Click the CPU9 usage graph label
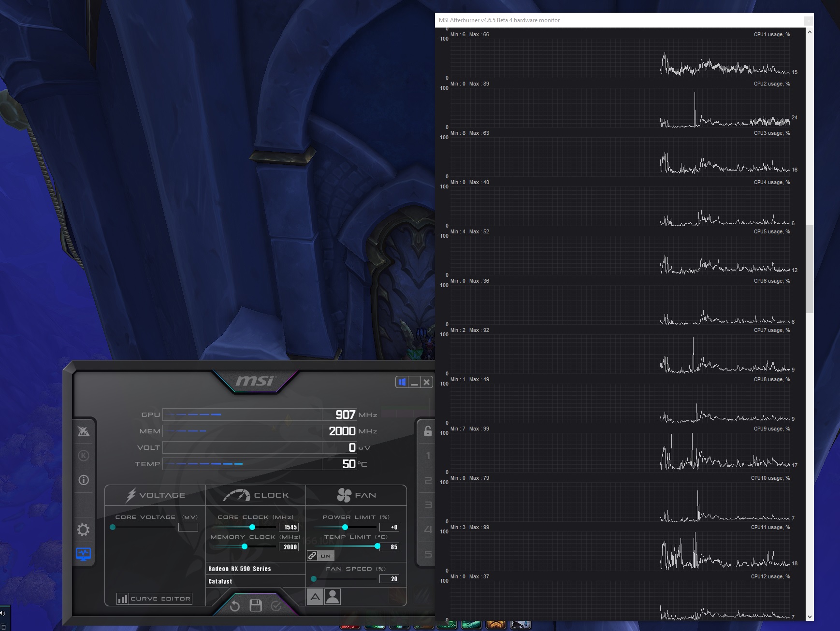Image resolution: width=840 pixels, height=631 pixels. point(772,429)
